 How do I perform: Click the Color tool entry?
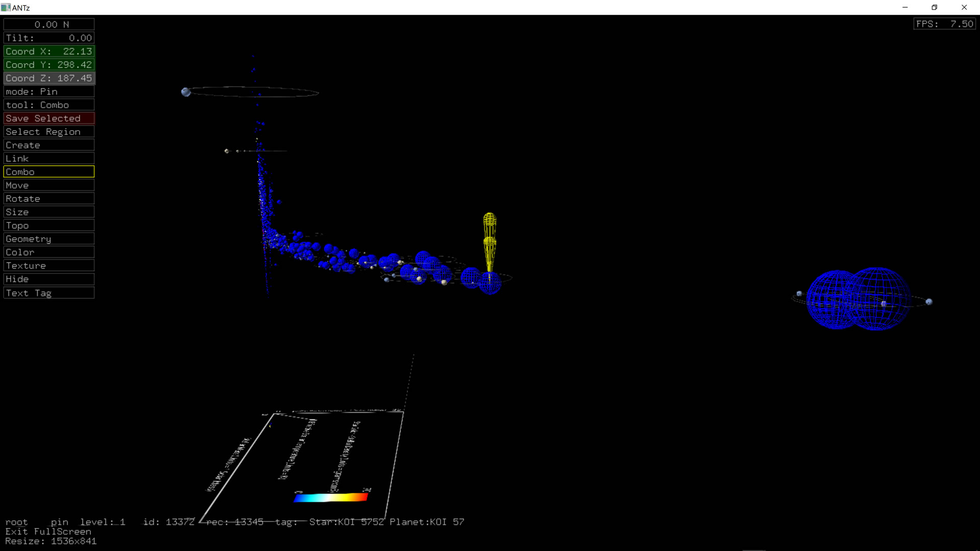click(49, 252)
